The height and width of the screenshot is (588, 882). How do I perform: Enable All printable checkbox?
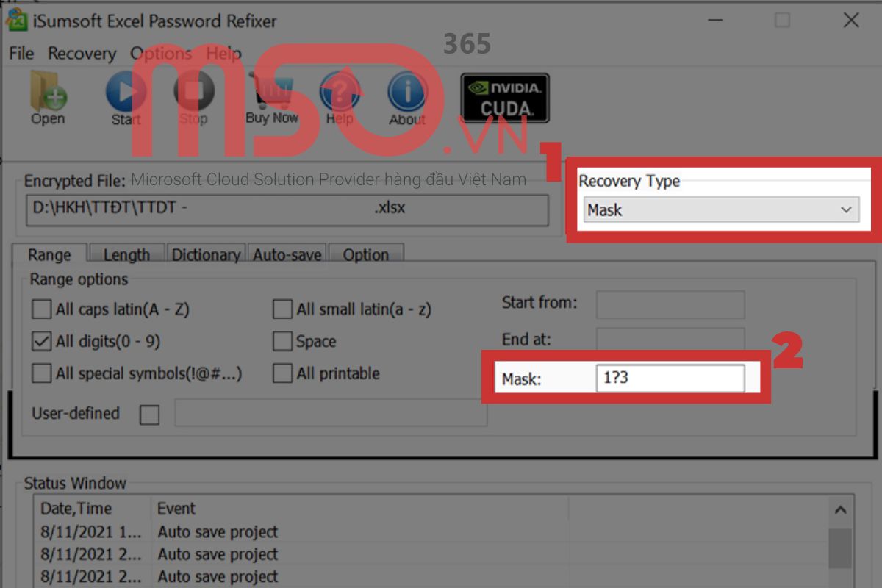coord(282,373)
